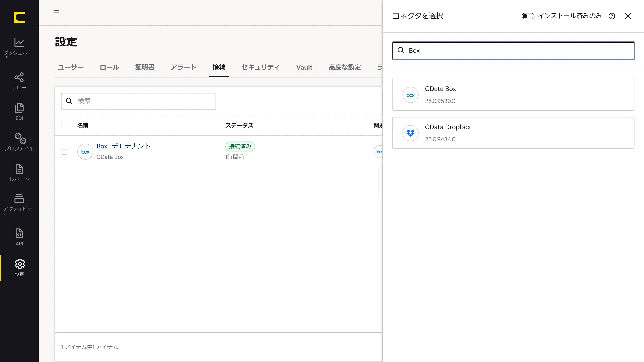Select the 接続 tab
Screen dimensions: 644x362
pyautogui.click(x=219, y=67)
